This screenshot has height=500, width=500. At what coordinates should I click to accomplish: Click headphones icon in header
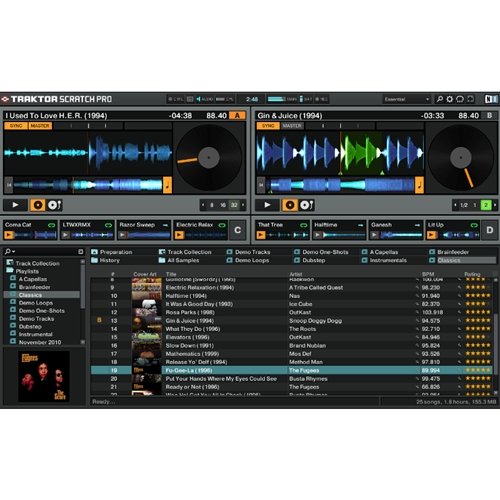tap(460, 99)
